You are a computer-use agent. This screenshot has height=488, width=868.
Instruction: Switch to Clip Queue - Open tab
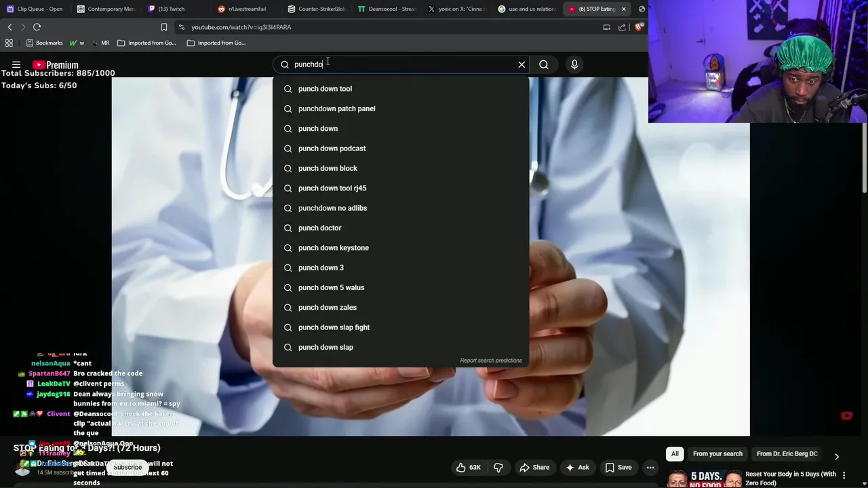coord(35,9)
